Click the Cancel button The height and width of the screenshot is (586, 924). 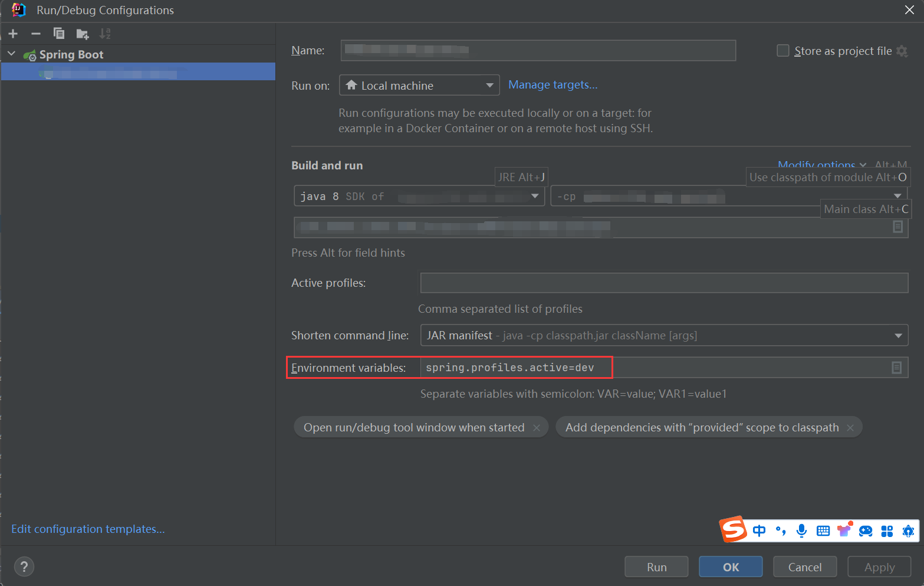click(x=805, y=567)
